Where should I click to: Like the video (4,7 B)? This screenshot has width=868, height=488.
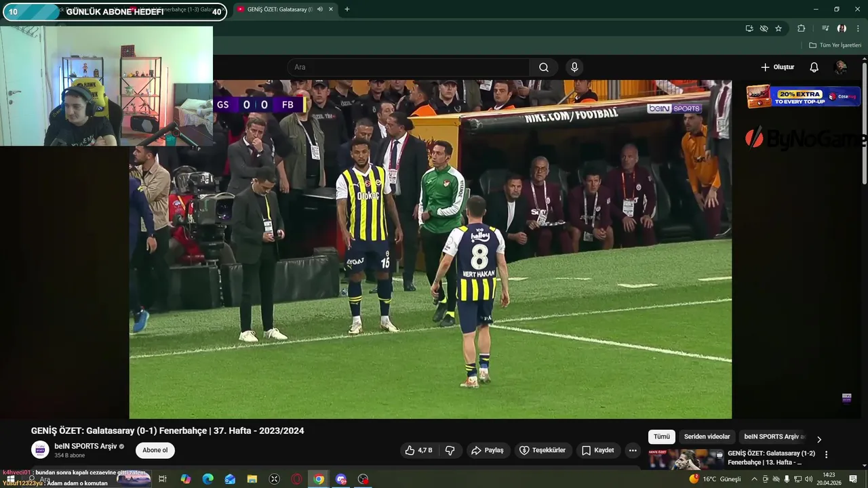[419, 450]
